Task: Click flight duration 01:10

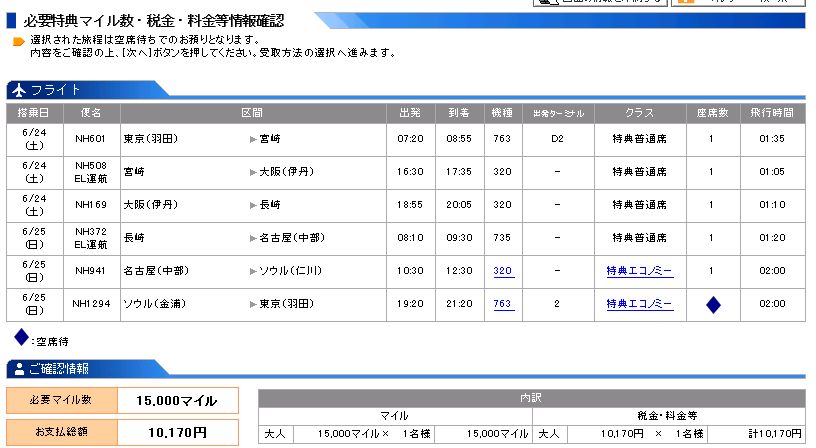Action: coord(772,204)
